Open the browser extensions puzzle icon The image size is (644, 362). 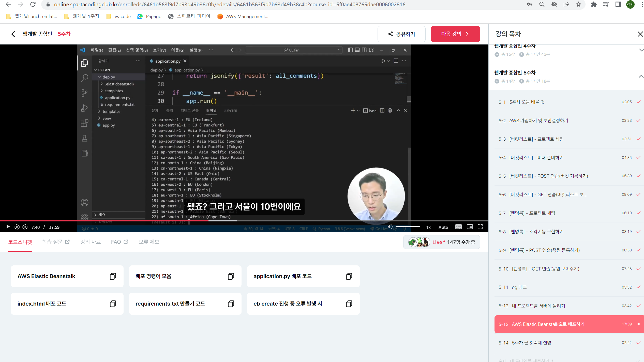point(594,4)
